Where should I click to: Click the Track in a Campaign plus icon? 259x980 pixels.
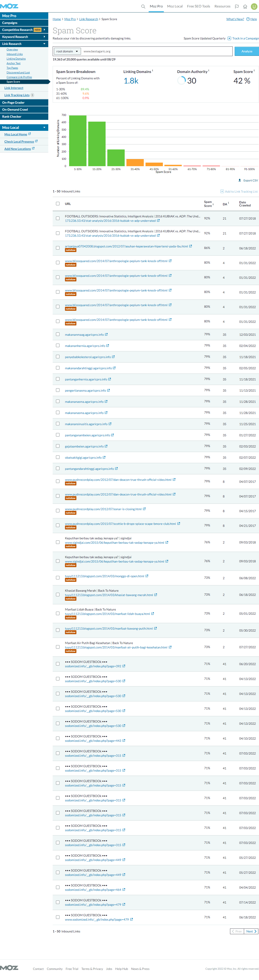(229, 38)
